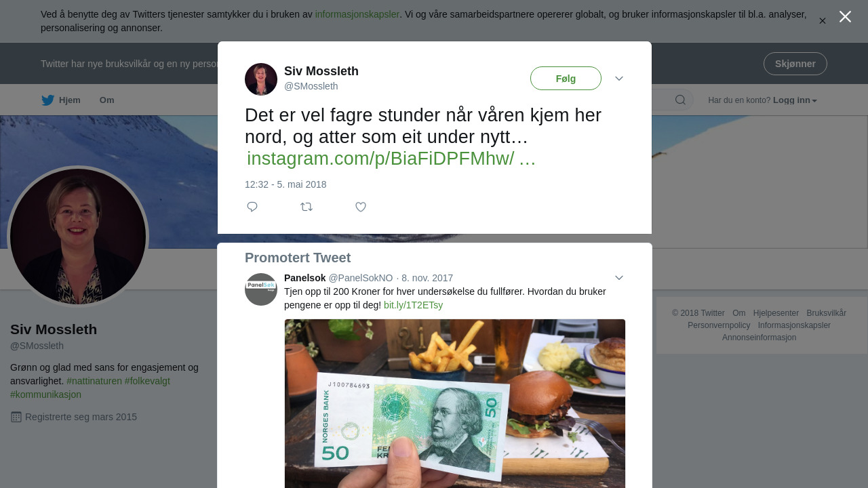The height and width of the screenshot is (488, 868).
Task: Click the Twitter bird Hjem icon
Action: coord(47,100)
